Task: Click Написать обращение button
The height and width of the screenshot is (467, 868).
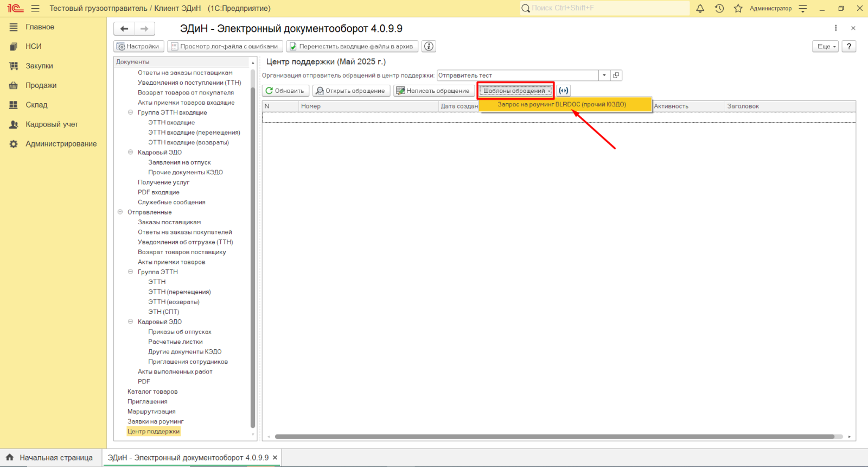Action: click(433, 91)
